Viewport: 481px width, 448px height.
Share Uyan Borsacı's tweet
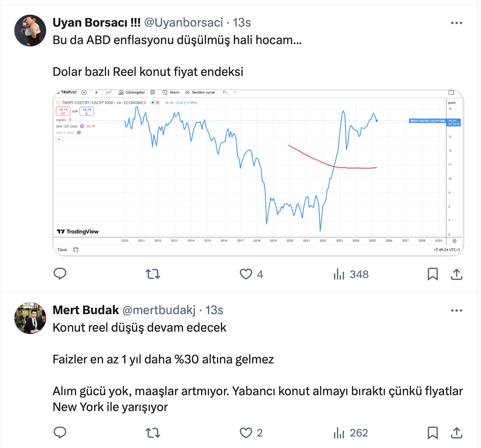click(457, 274)
